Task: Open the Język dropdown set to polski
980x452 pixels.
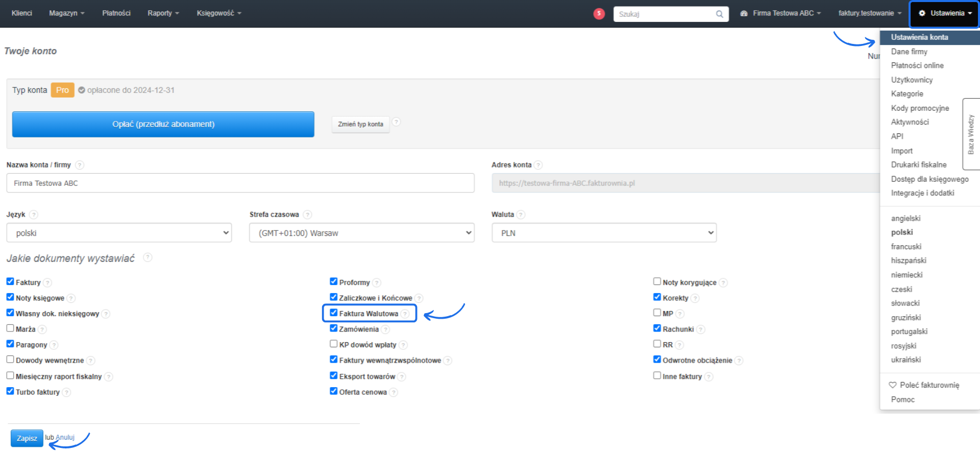Action: pyautogui.click(x=119, y=233)
